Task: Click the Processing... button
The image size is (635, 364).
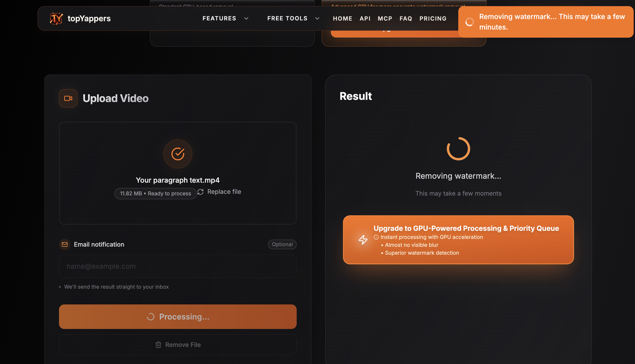Action: pyautogui.click(x=178, y=316)
